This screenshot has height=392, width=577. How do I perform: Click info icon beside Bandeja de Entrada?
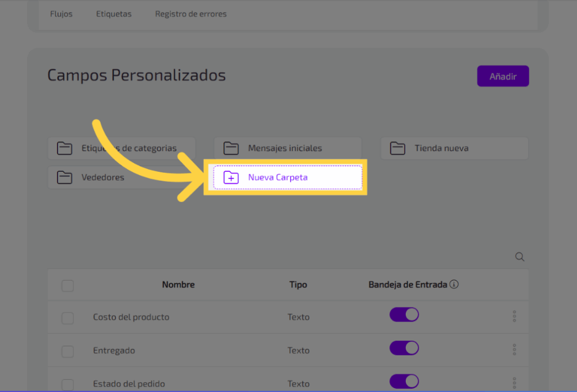click(454, 284)
